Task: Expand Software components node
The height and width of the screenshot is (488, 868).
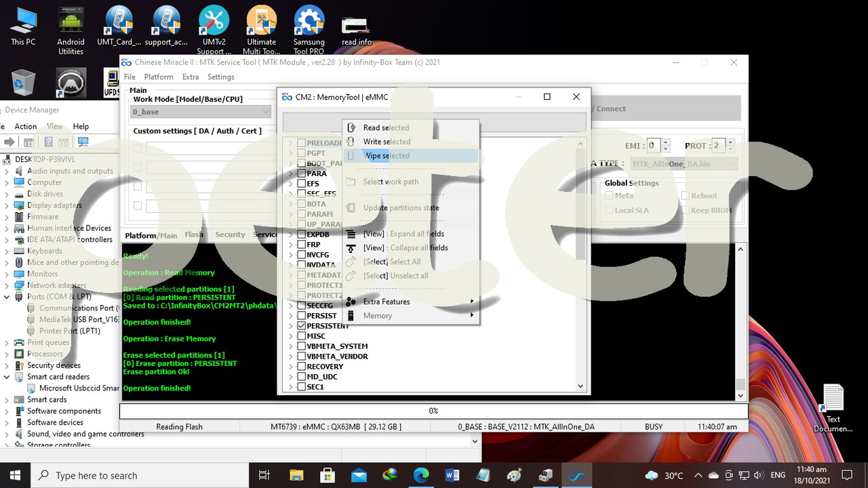Action: click(7, 411)
